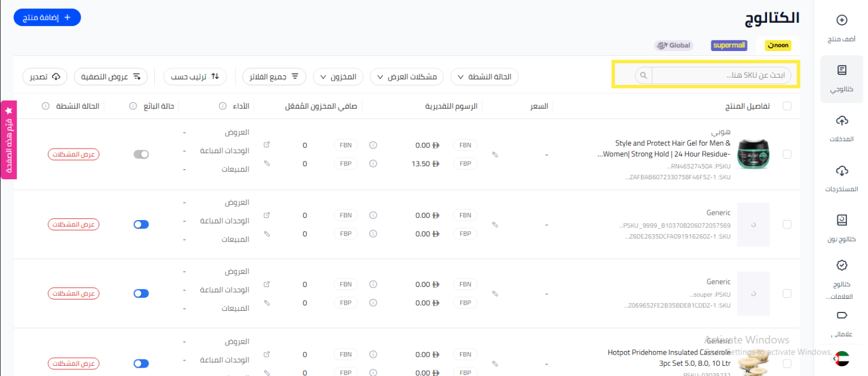Open the noon catalog book icon in sidebar
This screenshot has width=868, height=376.
(842, 220)
